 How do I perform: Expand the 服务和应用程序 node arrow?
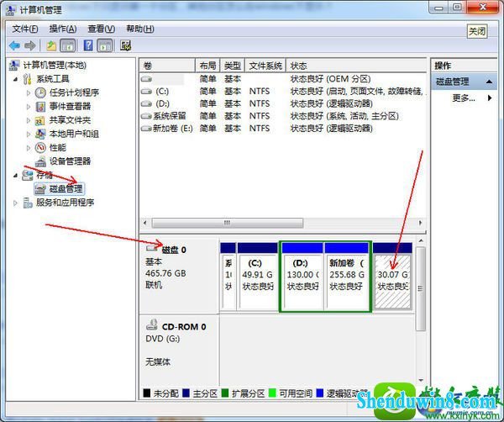(x=15, y=203)
